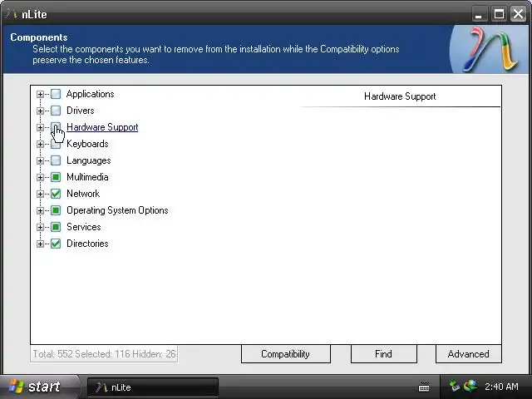The width and height of the screenshot is (532, 399).
Task: Minimize the nLite window
Action: 479,14
